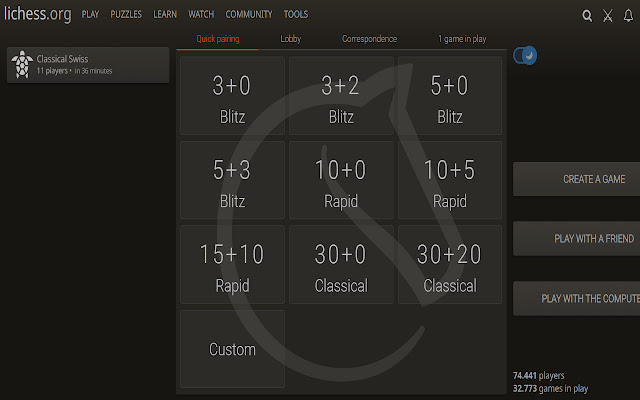Select the 10+0 Rapid pairing tile
The height and width of the screenshot is (400, 640).
[x=341, y=181]
